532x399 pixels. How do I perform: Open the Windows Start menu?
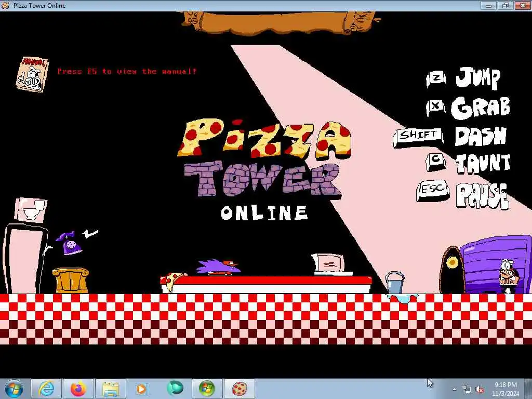click(14, 389)
